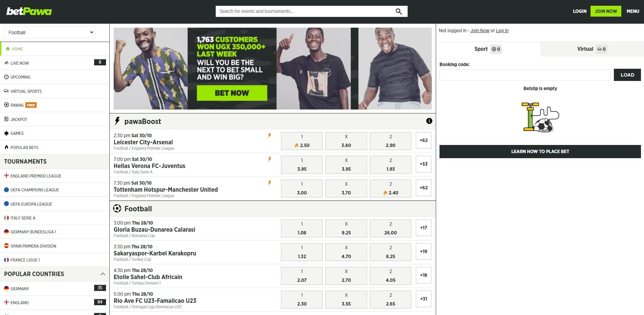This screenshot has width=644, height=315.
Task: Click the BET NOW banner button
Action: click(232, 93)
